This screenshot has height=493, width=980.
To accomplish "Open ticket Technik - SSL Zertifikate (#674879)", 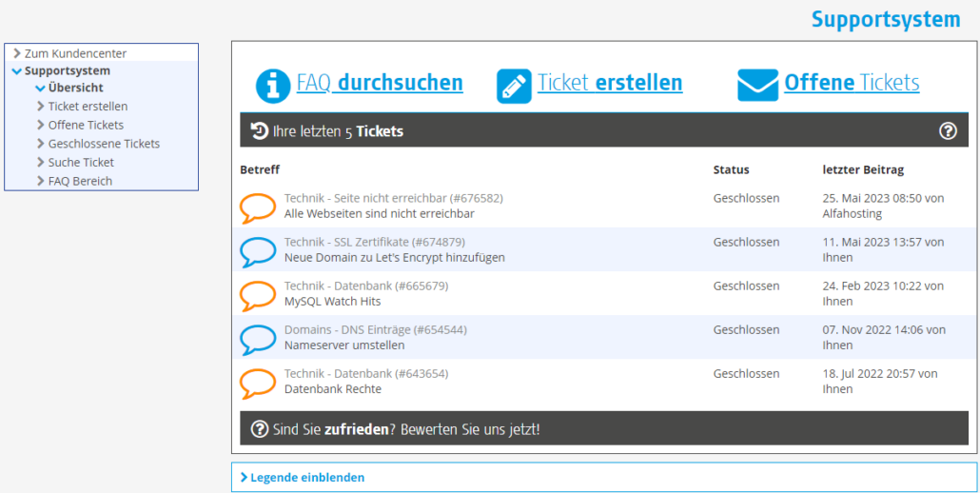I will click(x=375, y=242).
